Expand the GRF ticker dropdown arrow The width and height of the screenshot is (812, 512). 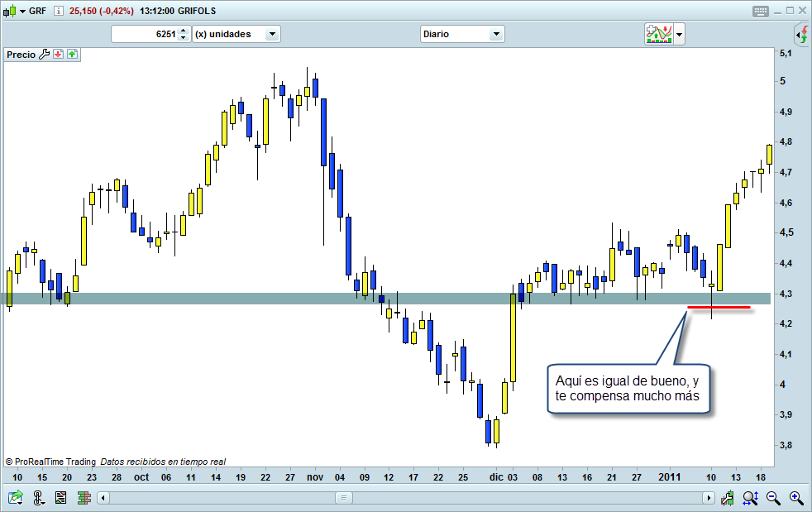point(22,11)
